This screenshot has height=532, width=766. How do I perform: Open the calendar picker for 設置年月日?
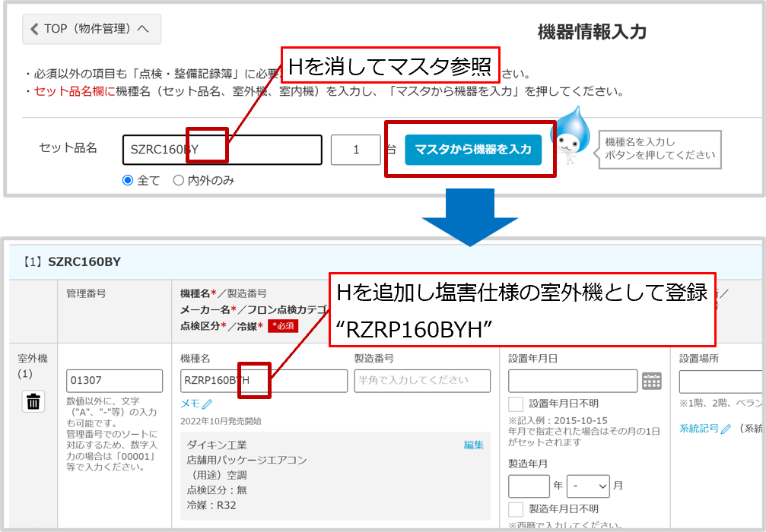pyautogui.click(x=652, y=382)
